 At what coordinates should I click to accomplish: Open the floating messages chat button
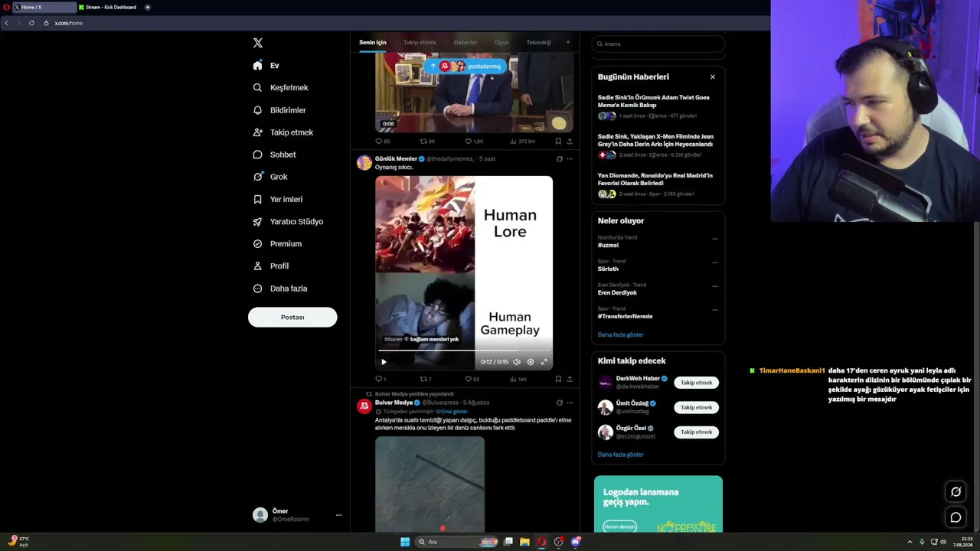click(955, 517)
